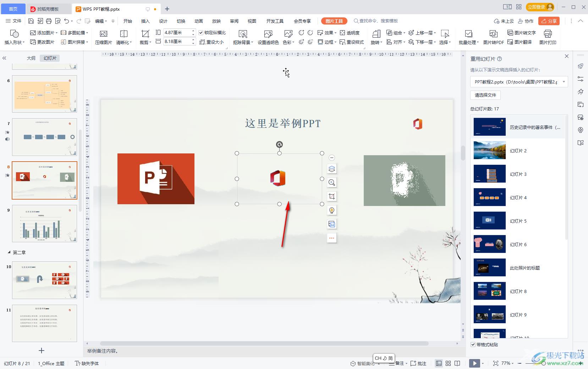Screen dimensions: 588x369
Task: Switch to the 设计 ribbon tab
Action: click(163, 21)
